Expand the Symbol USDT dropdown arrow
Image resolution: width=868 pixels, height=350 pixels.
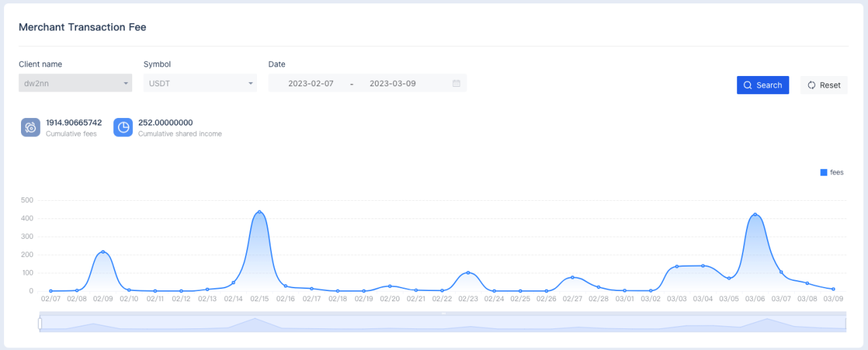pos(250,83)
